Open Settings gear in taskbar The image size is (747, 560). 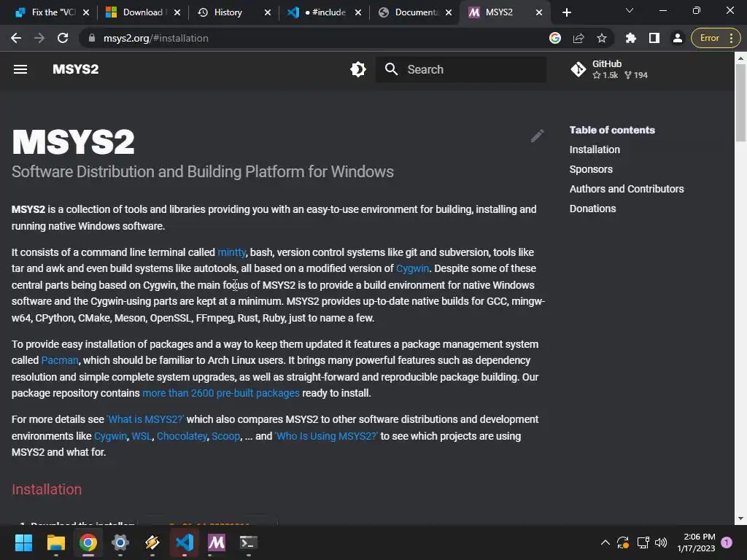[120, 542]
